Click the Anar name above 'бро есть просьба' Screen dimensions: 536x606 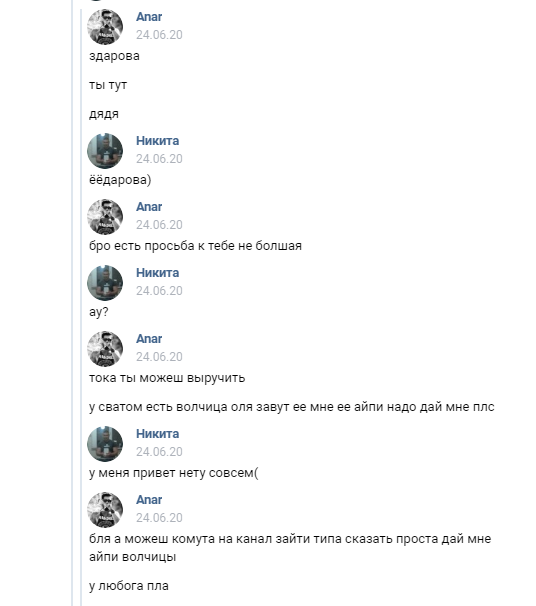tap(149, 207)
